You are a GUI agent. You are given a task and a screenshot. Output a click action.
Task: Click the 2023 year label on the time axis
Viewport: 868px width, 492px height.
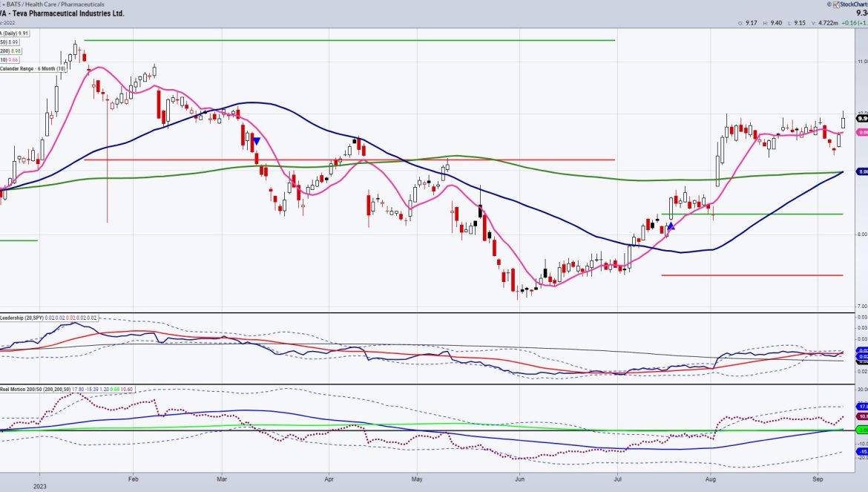[40, 487]
